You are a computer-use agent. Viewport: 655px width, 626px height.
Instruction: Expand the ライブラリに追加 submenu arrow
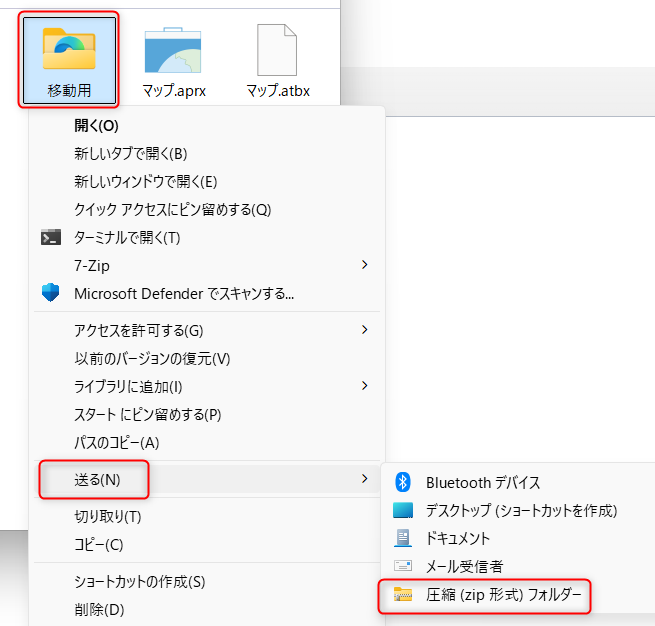pyautogui.click(x=364, y=386)
